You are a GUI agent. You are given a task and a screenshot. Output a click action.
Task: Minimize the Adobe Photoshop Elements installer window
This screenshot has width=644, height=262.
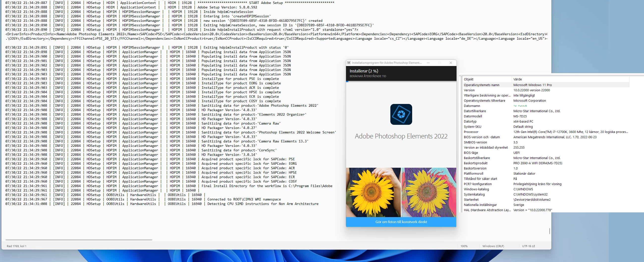[x=428, y=63]
